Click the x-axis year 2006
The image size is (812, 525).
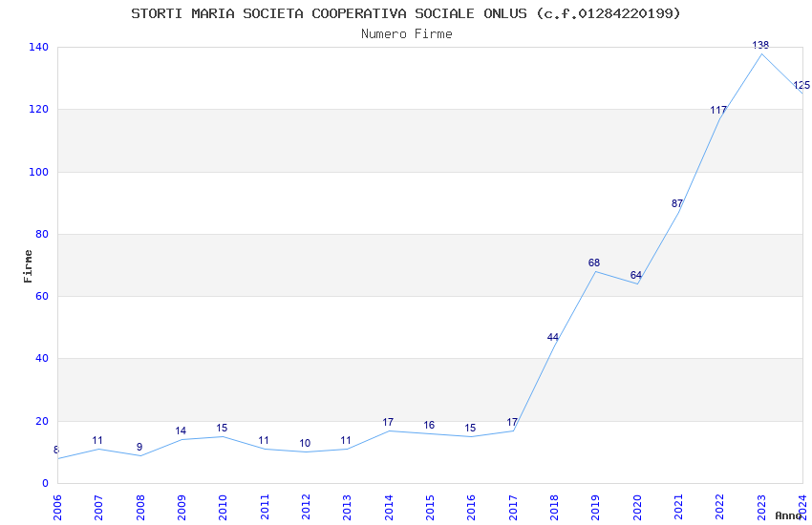tap(57, 508)
